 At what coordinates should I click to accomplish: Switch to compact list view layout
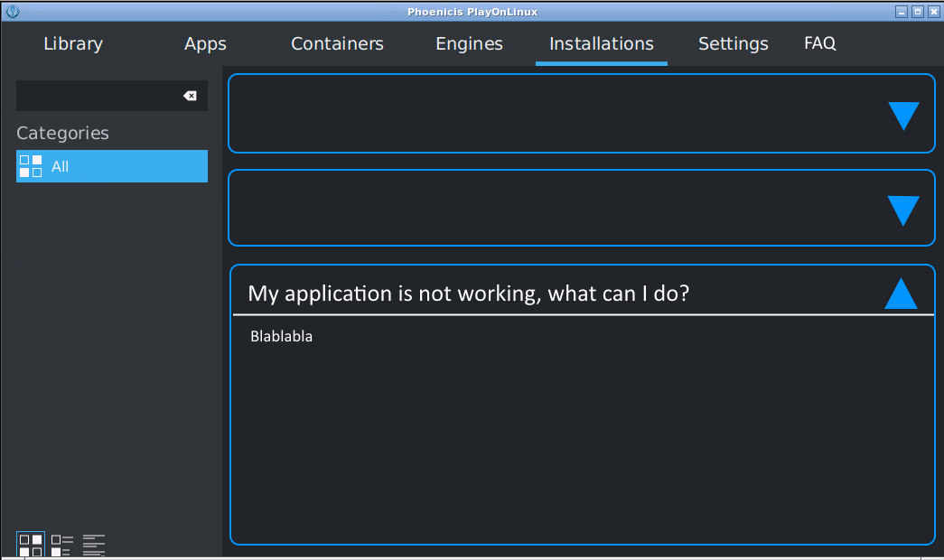[x=61, y=543]
